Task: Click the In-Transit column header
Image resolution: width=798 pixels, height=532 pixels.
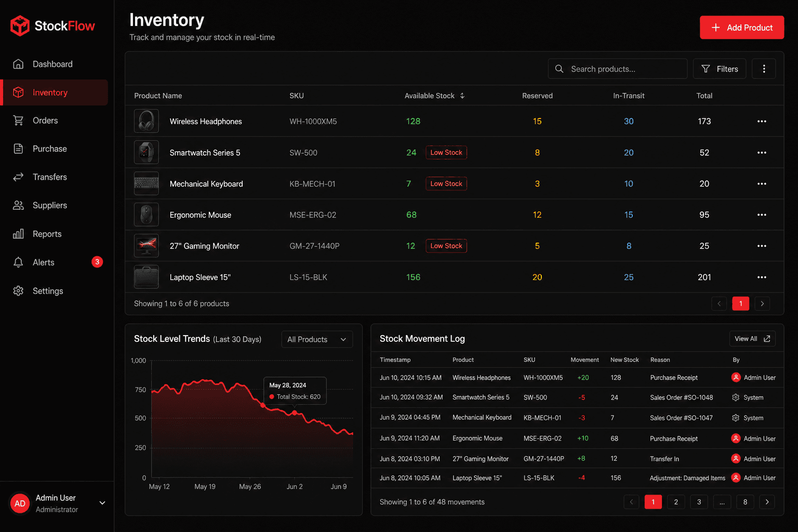Action: (x=629, y=96)
